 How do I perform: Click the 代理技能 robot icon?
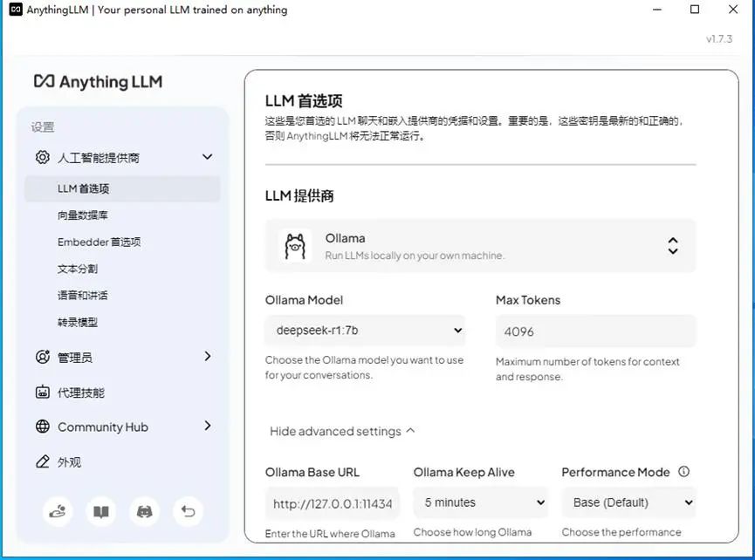coord(43,393)
